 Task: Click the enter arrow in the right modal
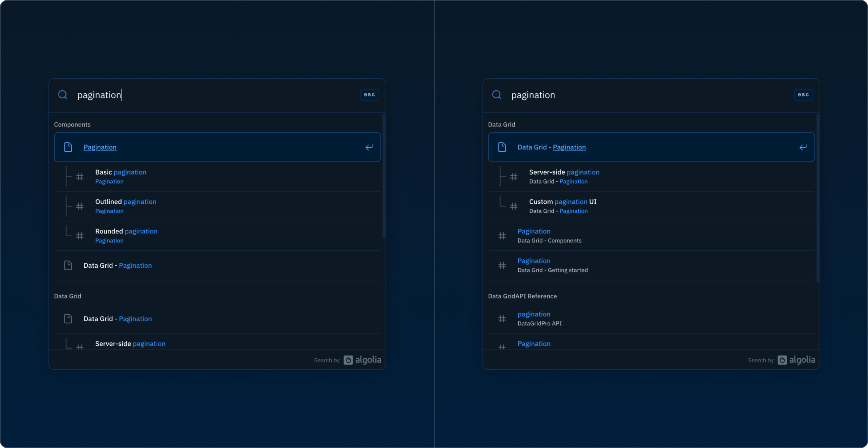pyautogui.click(x=803, y=147)
